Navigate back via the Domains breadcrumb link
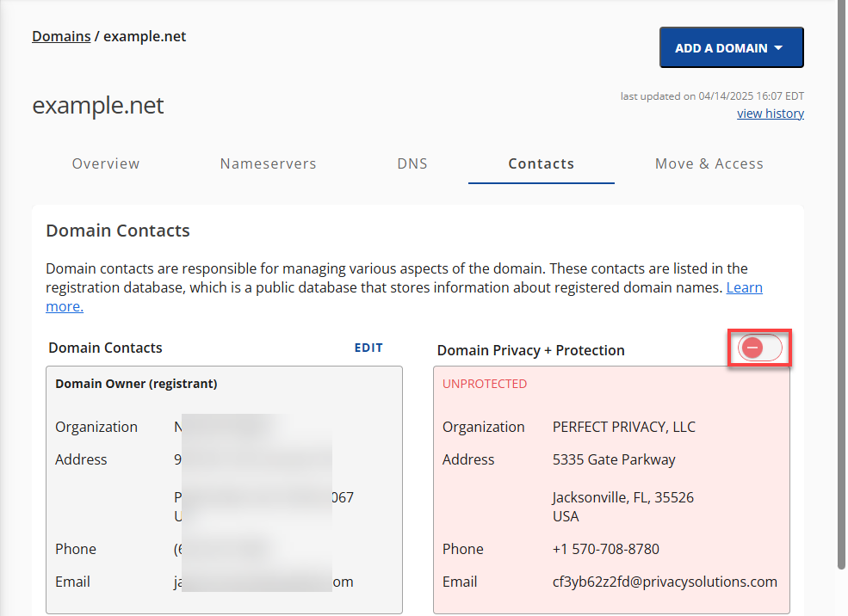The height and width of the screenshot is (616, 848). (60, 36)
